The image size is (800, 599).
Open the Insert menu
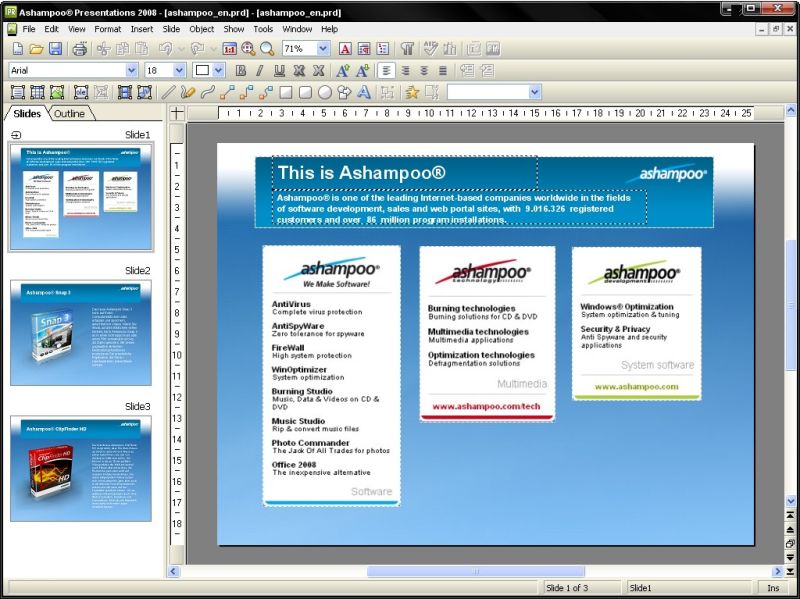click(142, 29)
